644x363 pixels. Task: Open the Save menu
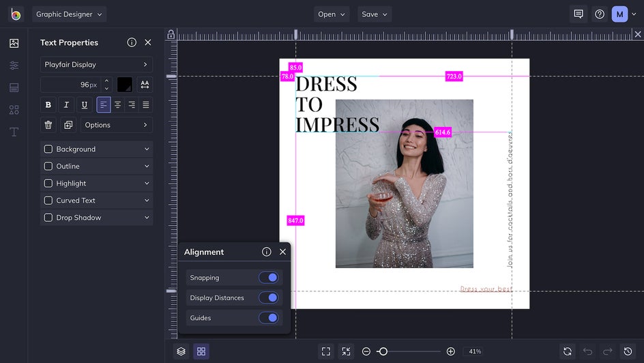pyautogui.click(x=375, y=14)
